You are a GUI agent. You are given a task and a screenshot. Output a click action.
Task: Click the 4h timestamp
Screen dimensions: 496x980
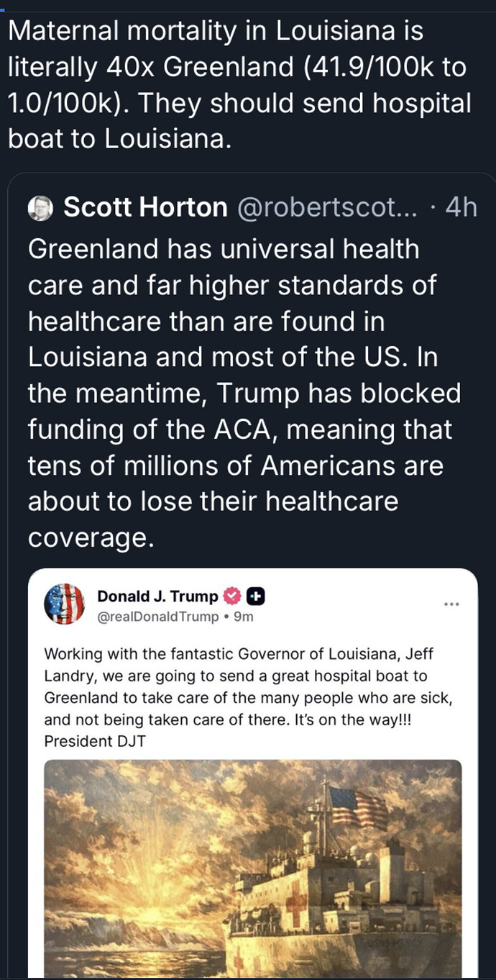point(461,207)
